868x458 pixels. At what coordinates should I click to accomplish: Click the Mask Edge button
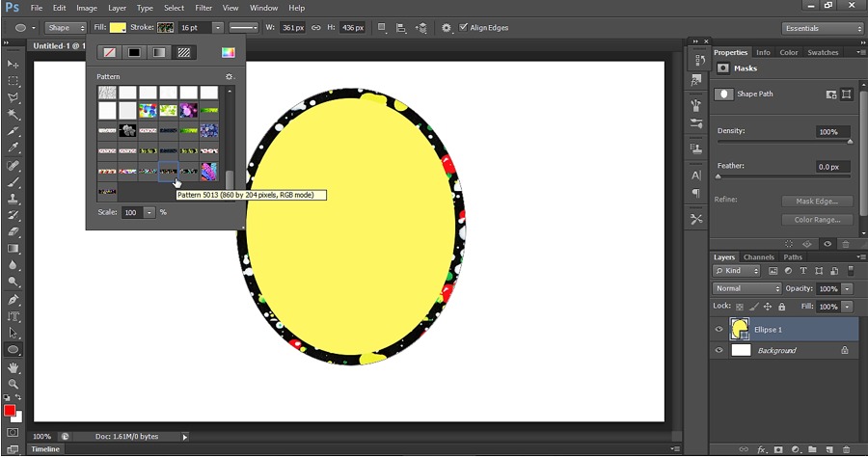pyautogui.click(x=816, y=202)
